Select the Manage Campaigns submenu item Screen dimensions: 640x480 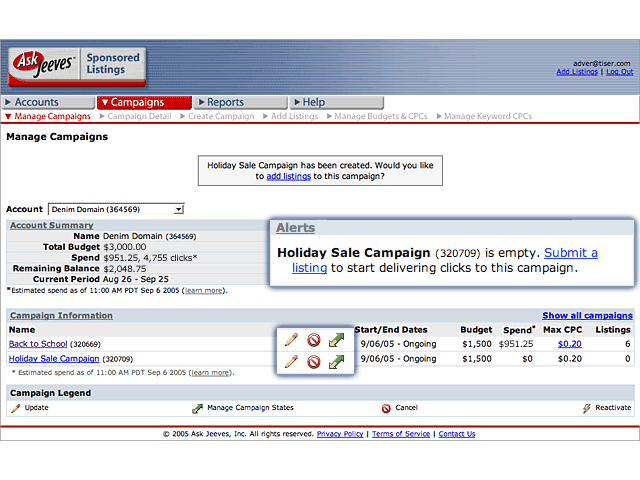coord(48,116)
